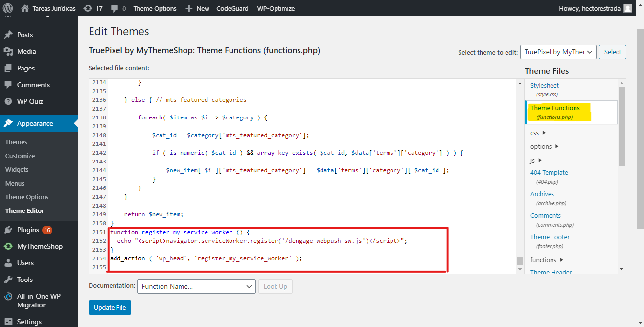Click the home icon beside Tareas Jurídicas

coord(25,8)
